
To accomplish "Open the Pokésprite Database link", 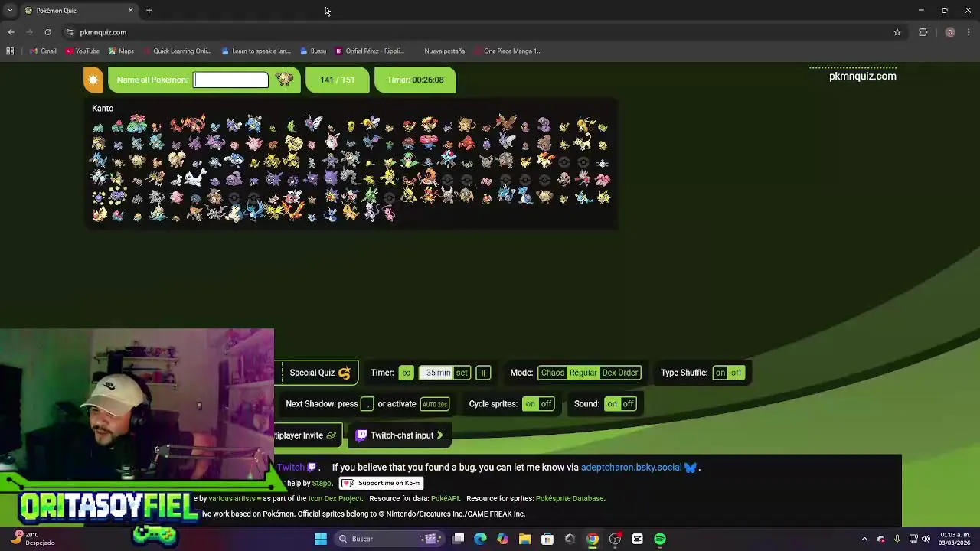I will coord(570,498).
